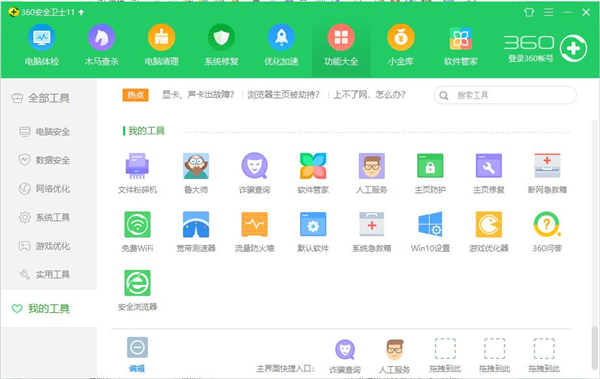Screen dimensions: 600x379
Task: Launch 人工服务 in 我的工具 grid
Action: pyautogui.click(x=372, y=173)
